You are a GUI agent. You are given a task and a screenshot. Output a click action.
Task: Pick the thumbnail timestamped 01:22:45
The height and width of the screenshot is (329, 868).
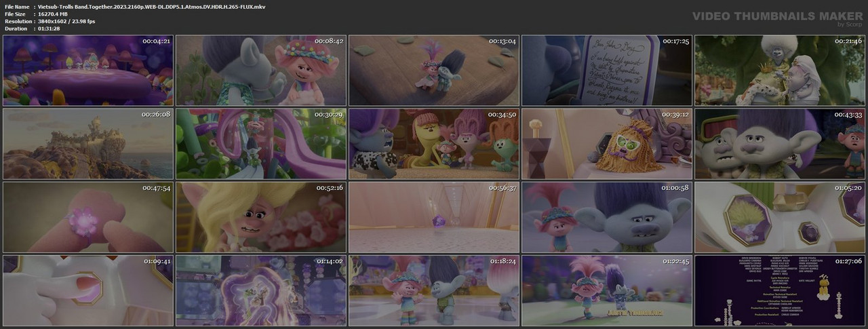[x=607, y=290]
